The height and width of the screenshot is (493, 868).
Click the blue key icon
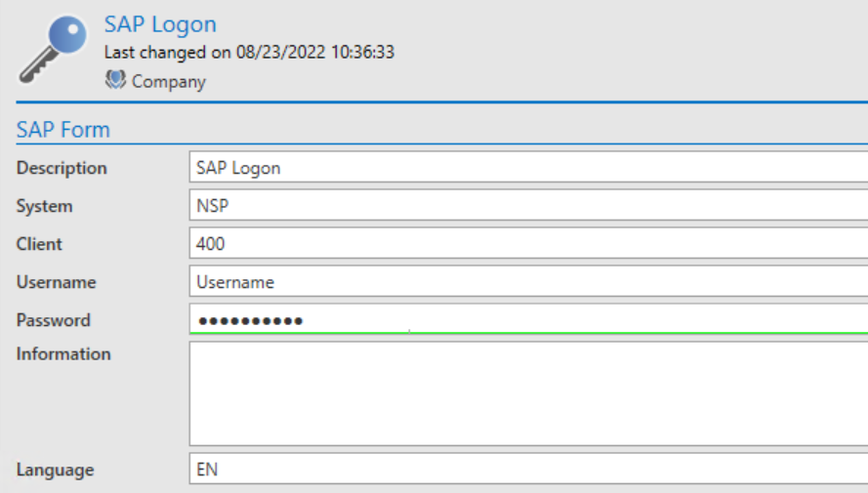(x=53, y=49)
